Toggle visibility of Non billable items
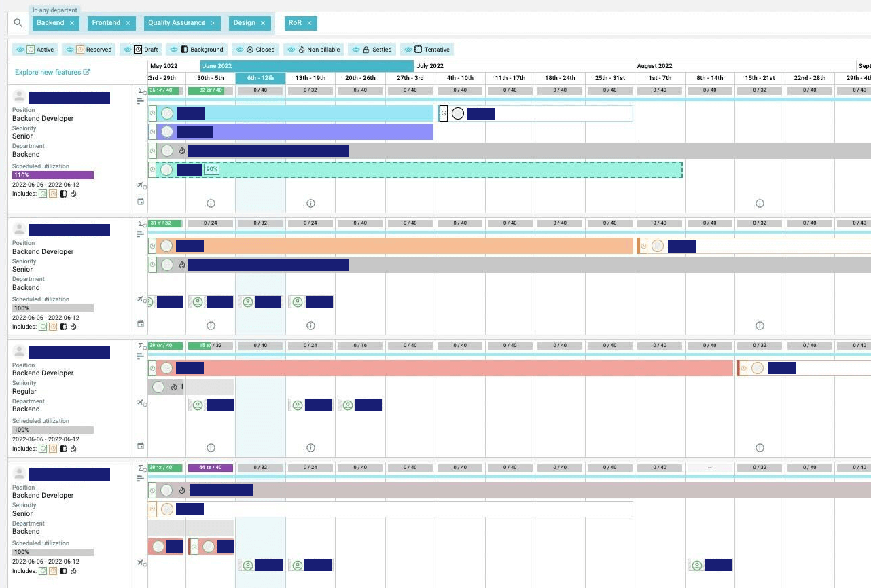This screenshot has height=588, width=871. click(x=291, y=50)
